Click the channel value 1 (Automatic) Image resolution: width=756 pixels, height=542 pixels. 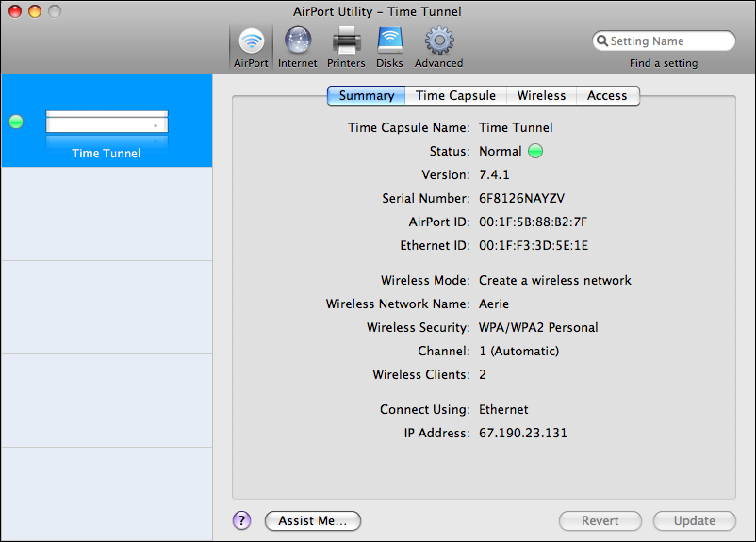pos(518,351)
